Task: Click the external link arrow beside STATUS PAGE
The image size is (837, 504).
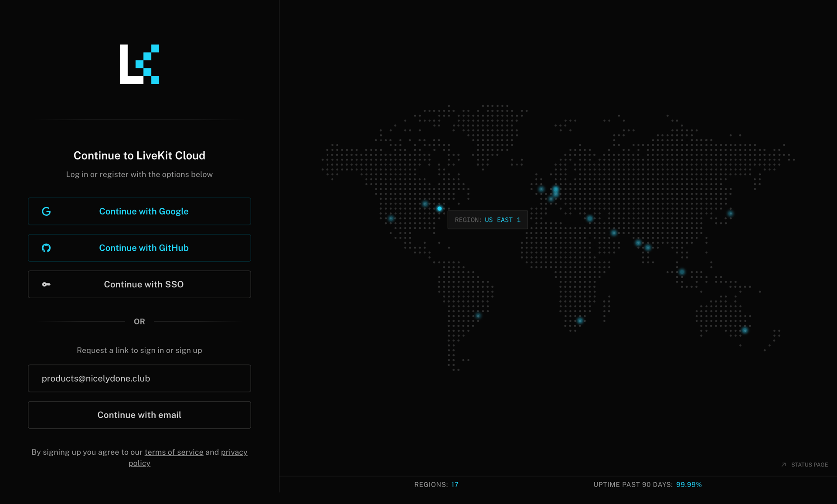Action: (783, 465)
